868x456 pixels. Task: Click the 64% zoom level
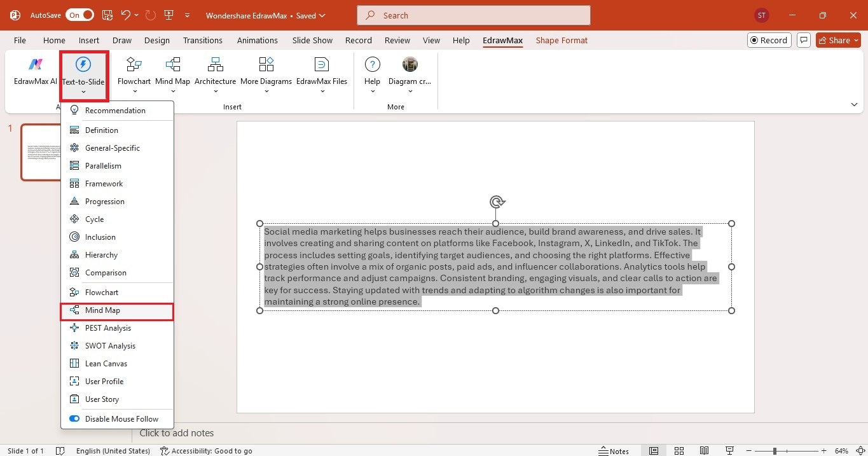[x=841, y=451]
